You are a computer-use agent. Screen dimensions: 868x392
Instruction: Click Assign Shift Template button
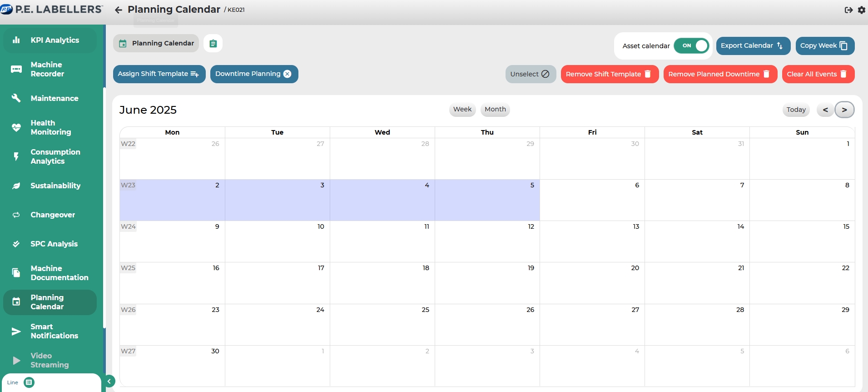pos(159,74)
